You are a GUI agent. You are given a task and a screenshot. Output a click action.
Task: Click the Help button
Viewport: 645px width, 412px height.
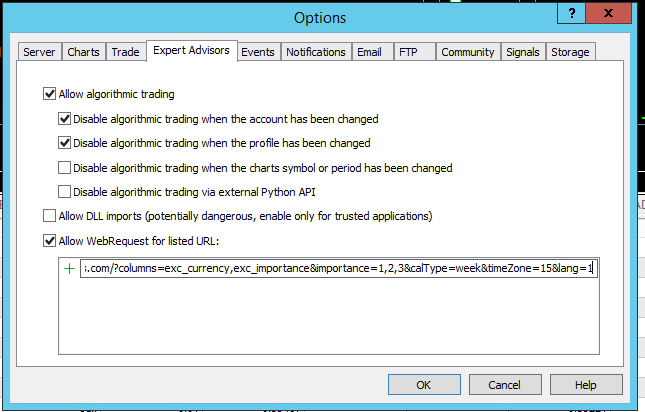pos(586,385)
